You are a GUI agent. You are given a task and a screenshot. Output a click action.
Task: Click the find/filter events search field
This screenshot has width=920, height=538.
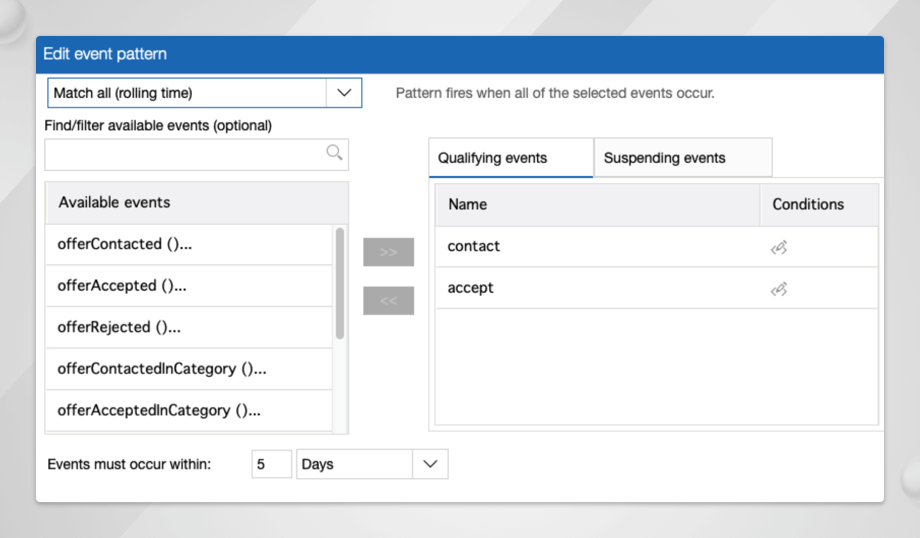(x=185, y=154)
